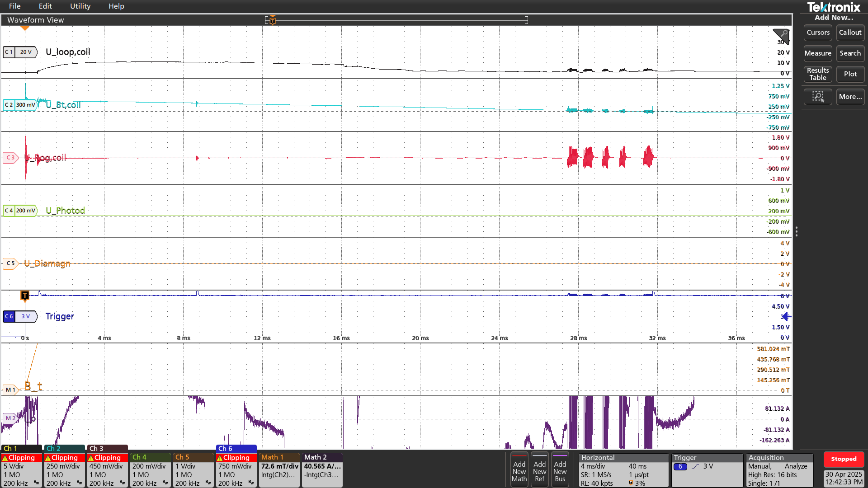Viewport: 868px width, 488px height.
Task: Open the Utility menu
Action: 80,6
